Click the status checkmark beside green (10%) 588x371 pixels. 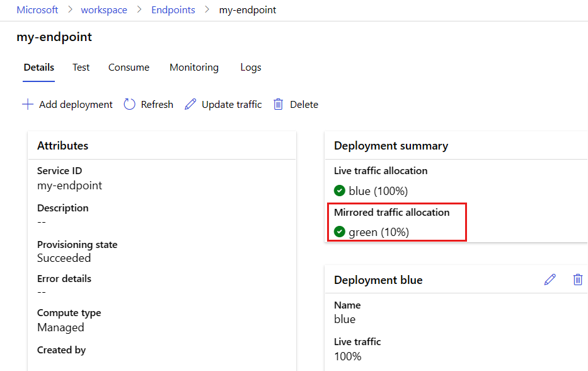click(x=340, y=232)
